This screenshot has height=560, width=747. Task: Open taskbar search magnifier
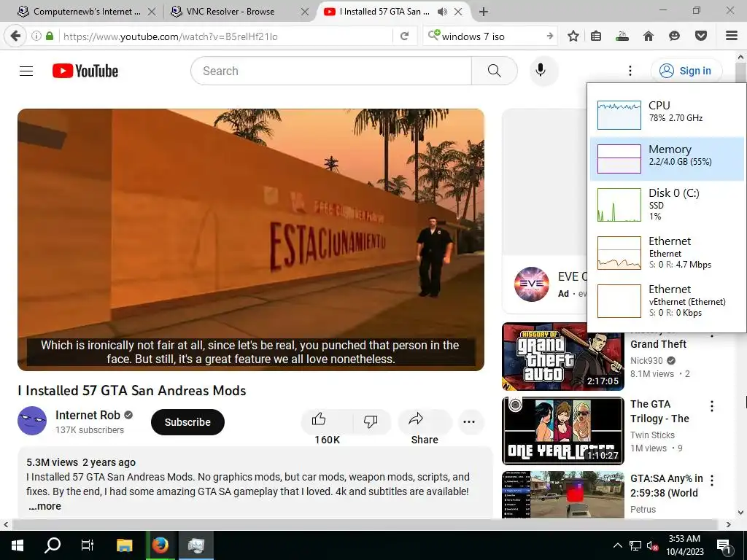[53, 545]
